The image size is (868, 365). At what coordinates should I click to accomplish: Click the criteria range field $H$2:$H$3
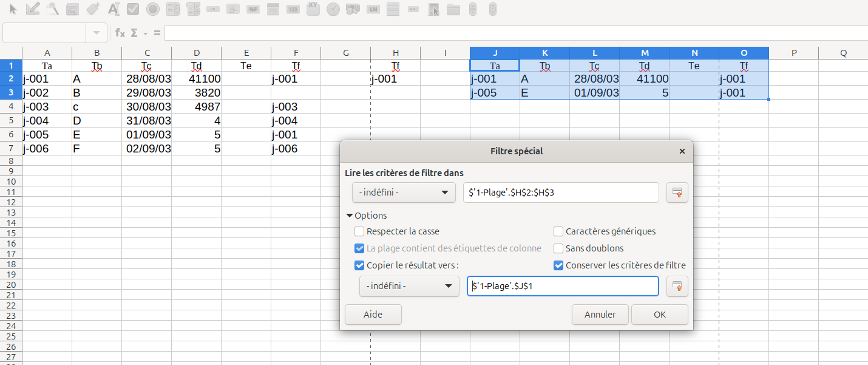(561, 193)
